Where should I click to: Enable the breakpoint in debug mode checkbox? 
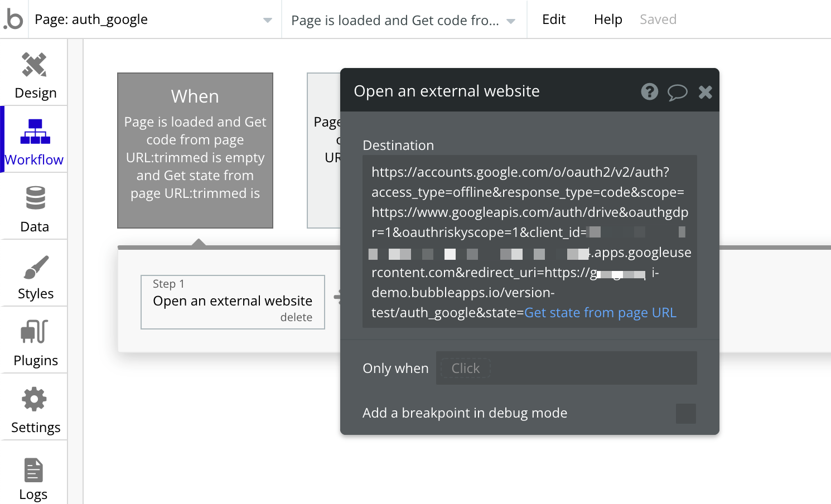point(686,414)
